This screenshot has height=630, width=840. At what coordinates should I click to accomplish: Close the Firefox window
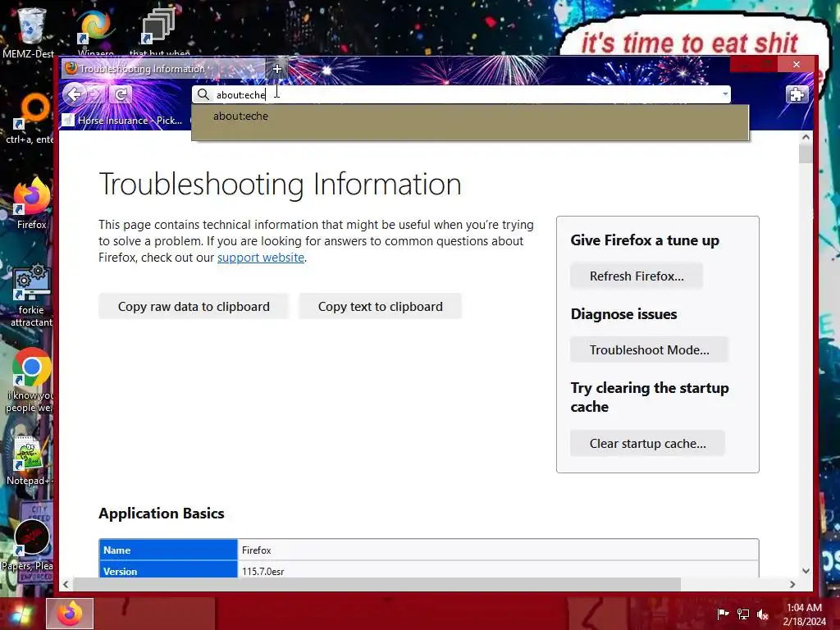[796, 64]
